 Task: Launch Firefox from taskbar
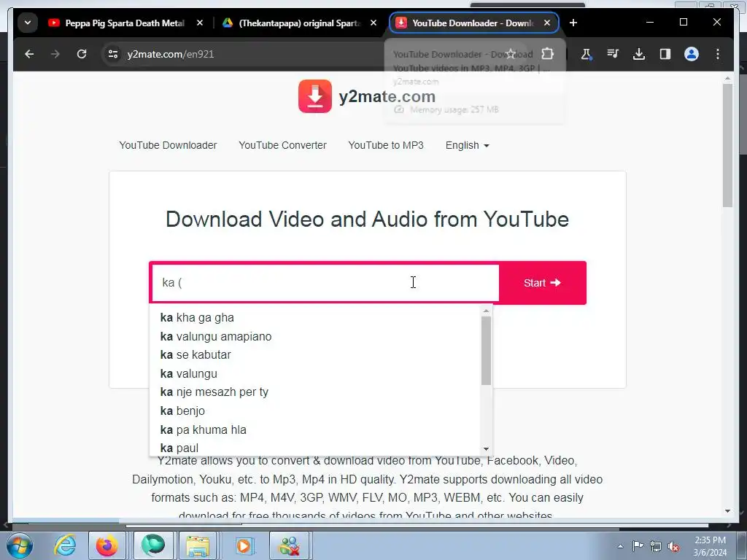(x=107, y=545)
